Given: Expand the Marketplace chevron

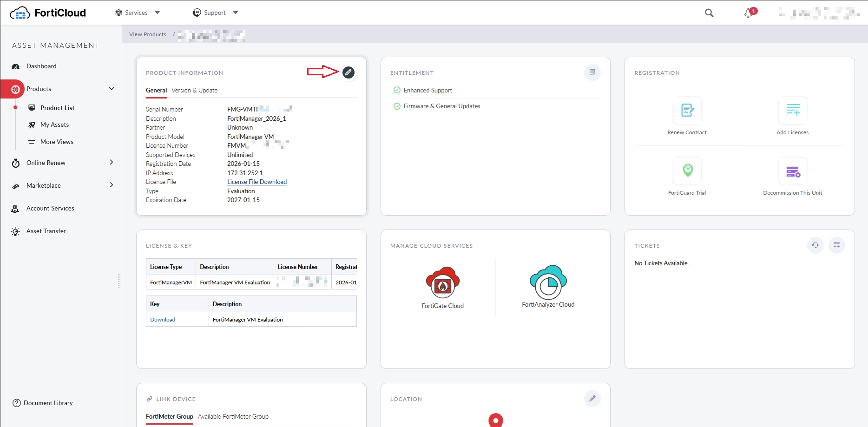Looking at the screenshot, I should (x=112, y=185).
